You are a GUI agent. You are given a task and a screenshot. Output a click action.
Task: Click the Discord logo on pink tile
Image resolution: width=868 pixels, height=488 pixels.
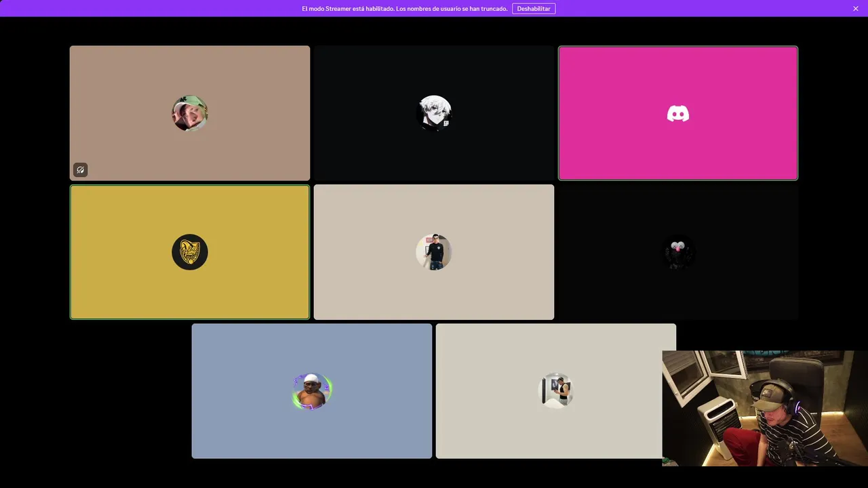click(x=678, y=114)
